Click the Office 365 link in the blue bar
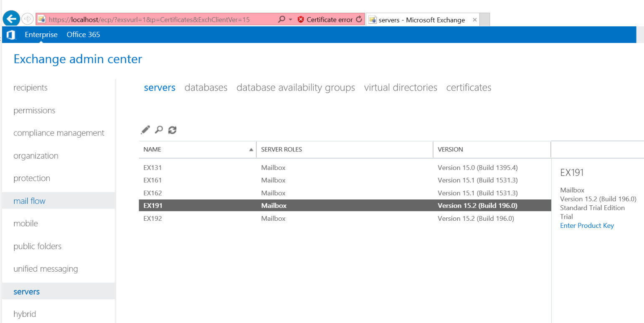 84,35
